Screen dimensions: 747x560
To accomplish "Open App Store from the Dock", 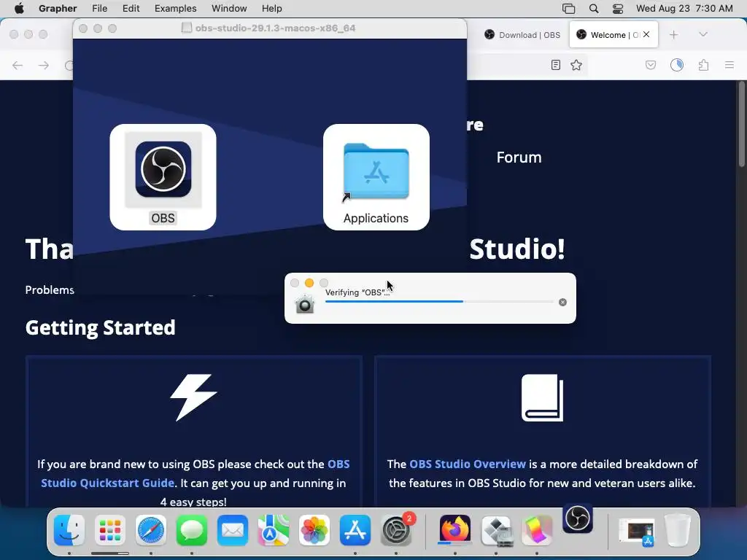I will coord(355,530).
